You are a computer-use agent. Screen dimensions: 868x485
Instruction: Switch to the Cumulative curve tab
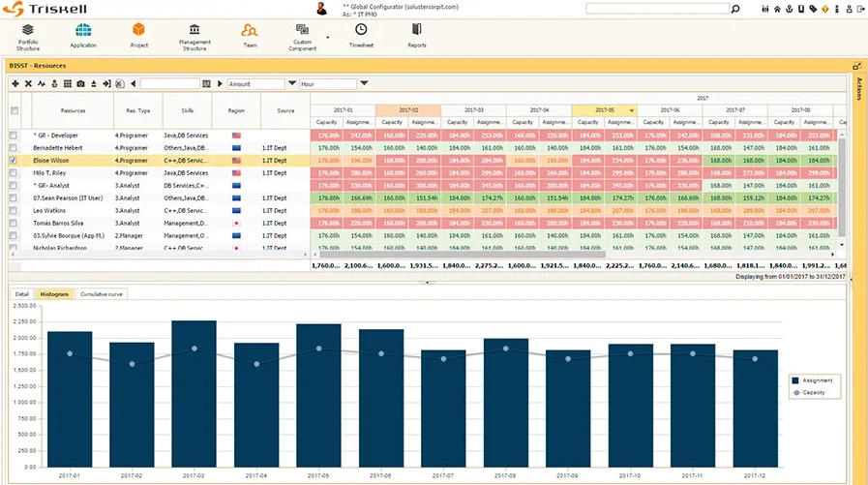tap(102, 294)
